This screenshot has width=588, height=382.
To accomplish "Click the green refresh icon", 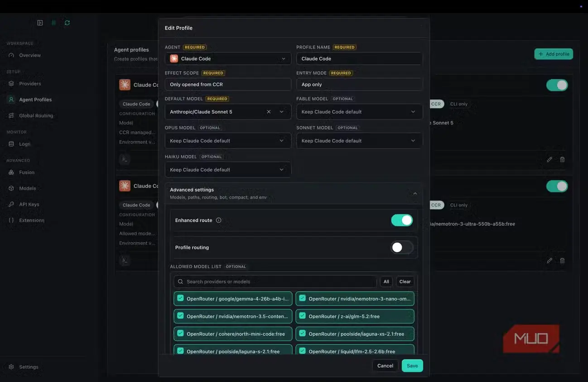I will pyautogui.click(x=67, y=23).
